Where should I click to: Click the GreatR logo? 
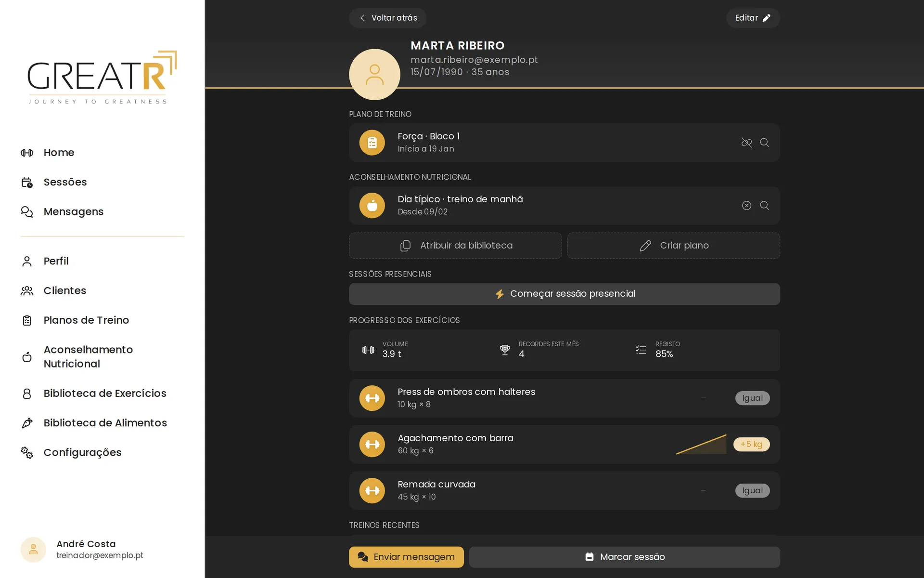coord(102,77)
